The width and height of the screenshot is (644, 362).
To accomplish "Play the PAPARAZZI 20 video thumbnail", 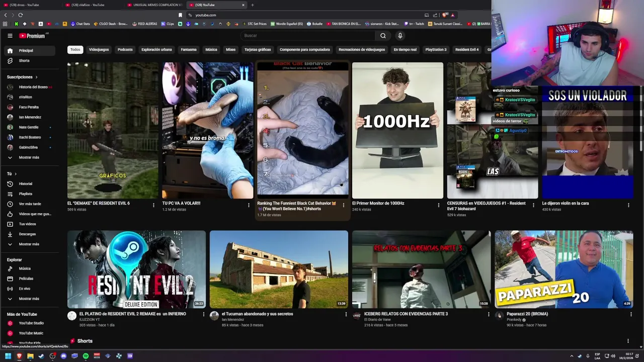I will click(x=563, y=269).
